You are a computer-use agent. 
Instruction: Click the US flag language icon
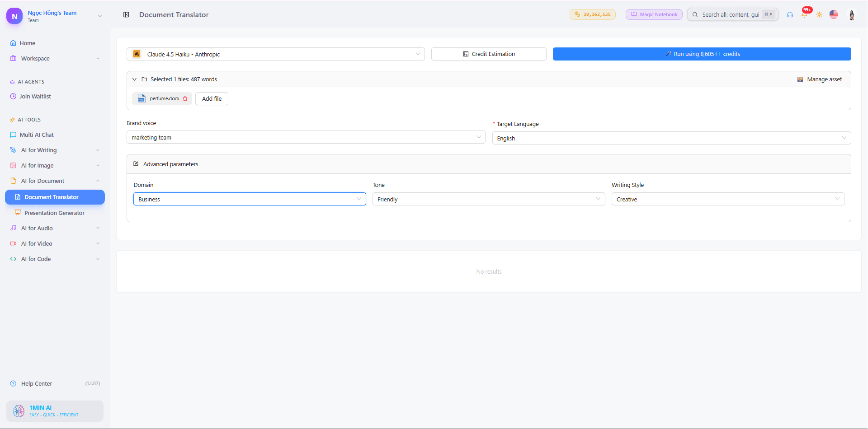(x=834, y=14)
